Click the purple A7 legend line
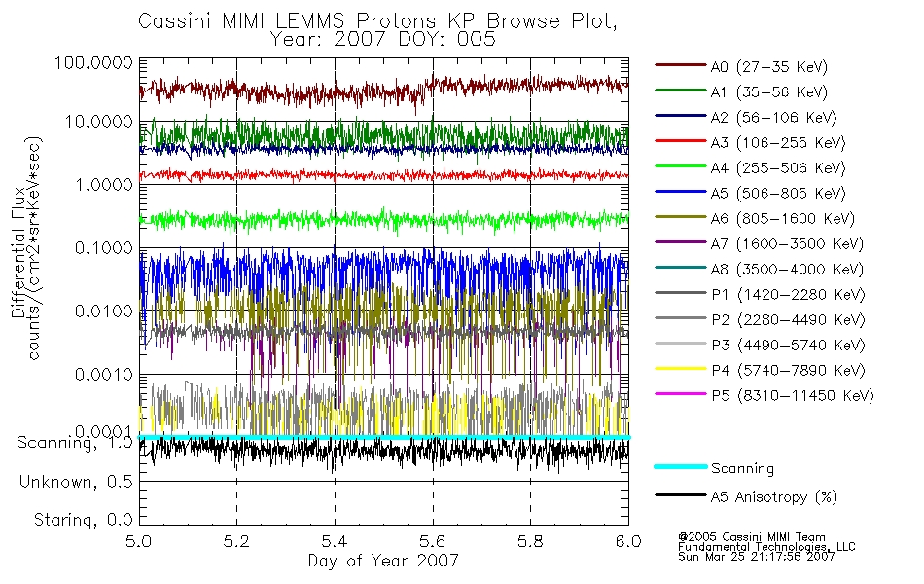Image resolution: width=924 pixels, height=584 pixels. [x=680, y=241]
